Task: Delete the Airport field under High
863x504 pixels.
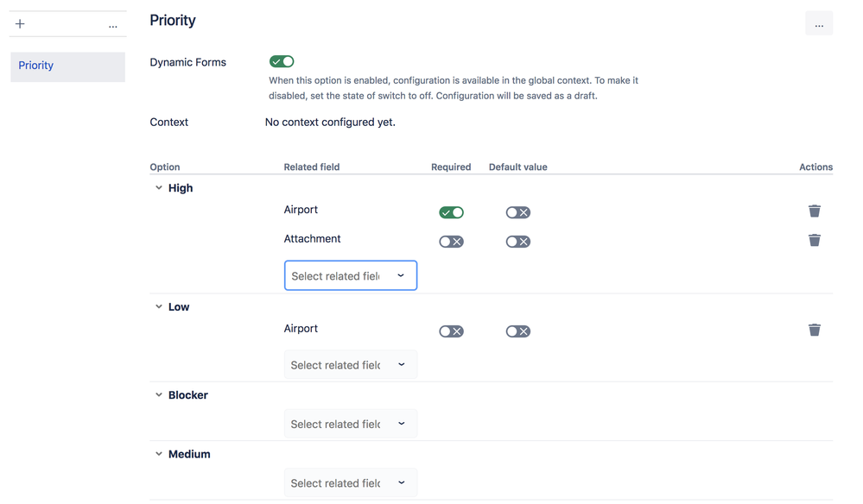Action: [814, 210]
